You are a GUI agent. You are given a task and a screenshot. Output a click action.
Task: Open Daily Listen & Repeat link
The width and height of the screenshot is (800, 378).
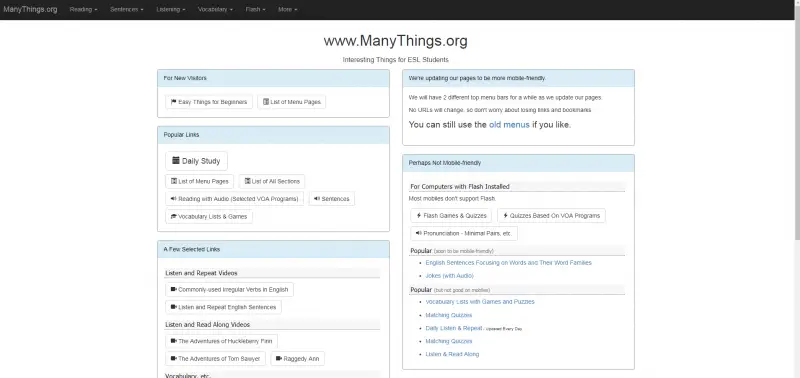coord(454,328)
